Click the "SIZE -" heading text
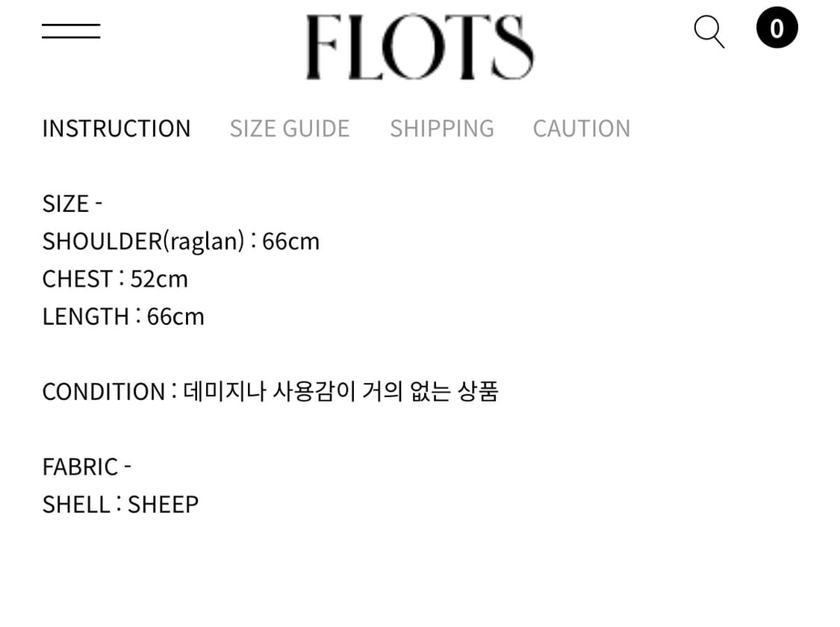The image size is (840, 627). tap(72, 204)
